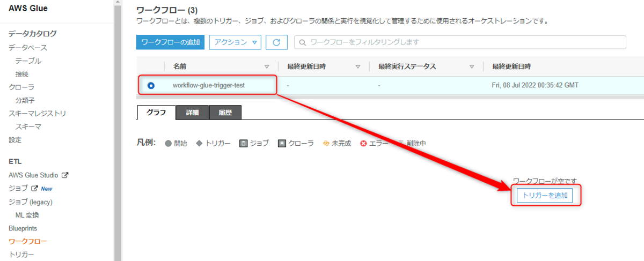Click the 削除中 legend icon
The height and width of the screenshot is (261, 644).
click(400, 144)
